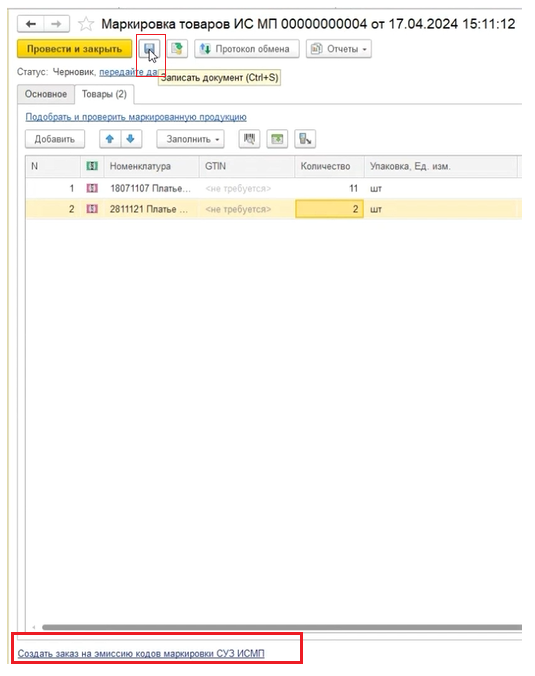Click the back arrow navigation button
Image resolution: width=535 pixels, height=676 pixels.
31,24
